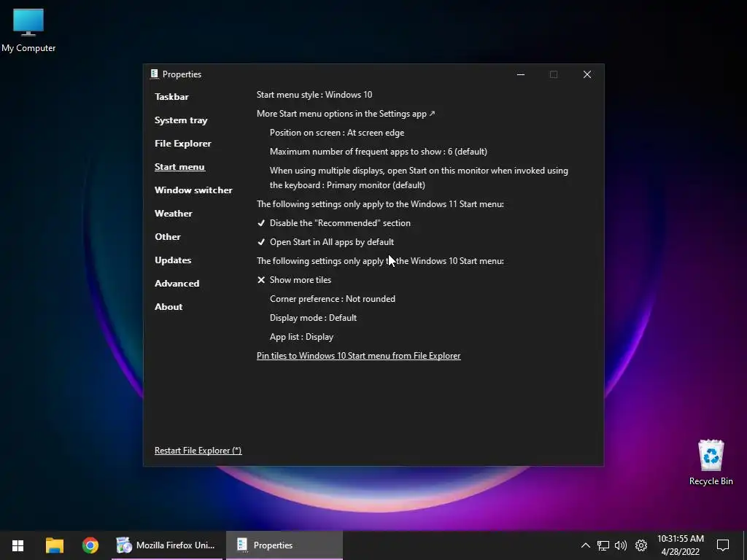Open the Other settings section

coord(168,237)
